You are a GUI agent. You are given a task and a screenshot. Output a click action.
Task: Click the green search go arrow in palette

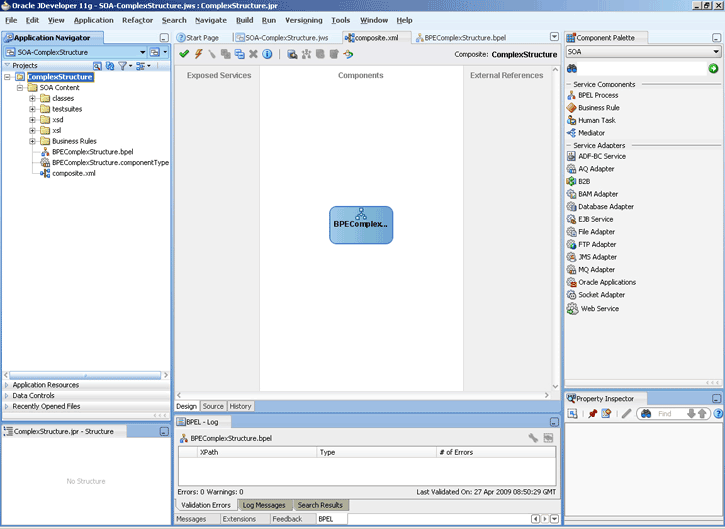click(713, 68)
